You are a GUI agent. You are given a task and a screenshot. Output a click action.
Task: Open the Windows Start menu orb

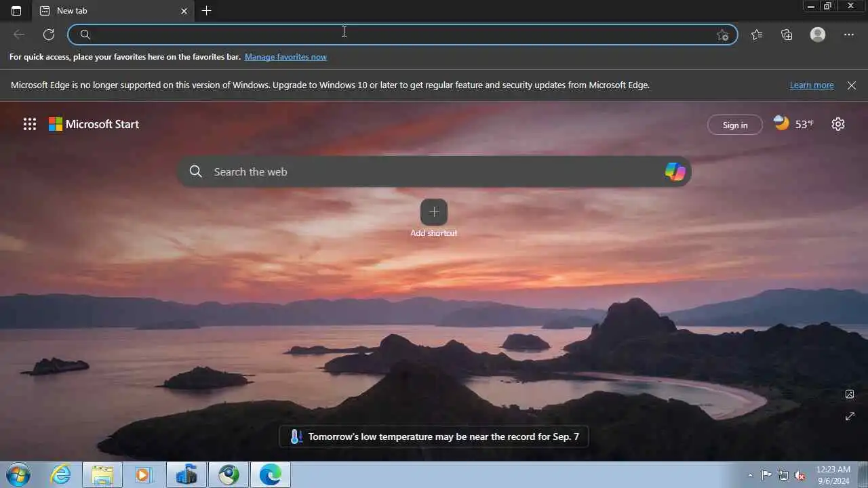(17, 475)
